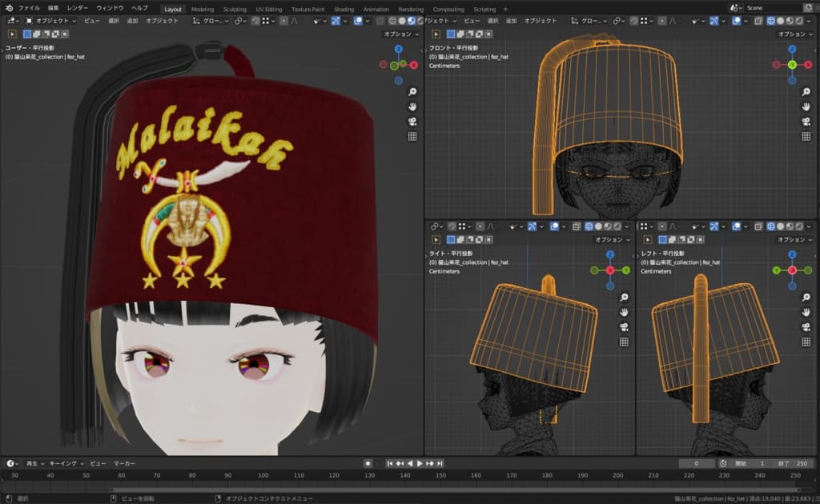Open the オブジェクト mode dropdown in main viewport

point(52,21)
